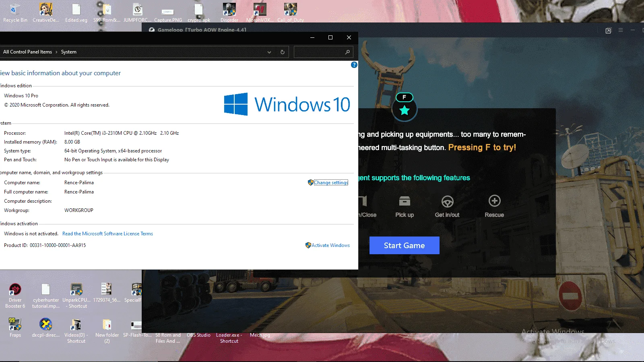Screen dimensions: 644x362
Task: Open the CreativeDe... desktop shortcut
Action: (x=45, y=12)
